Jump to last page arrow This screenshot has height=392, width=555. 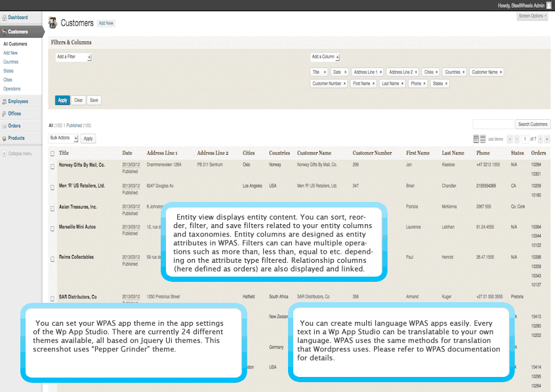[547, 139]
